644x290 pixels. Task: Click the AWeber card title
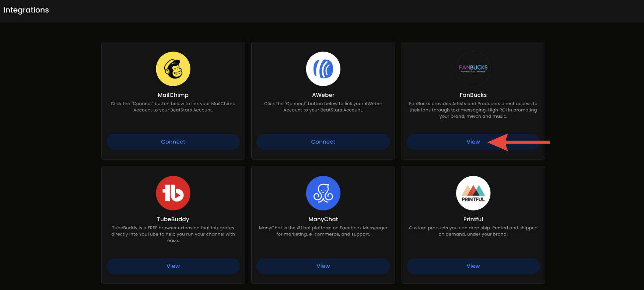pos(323,95)
